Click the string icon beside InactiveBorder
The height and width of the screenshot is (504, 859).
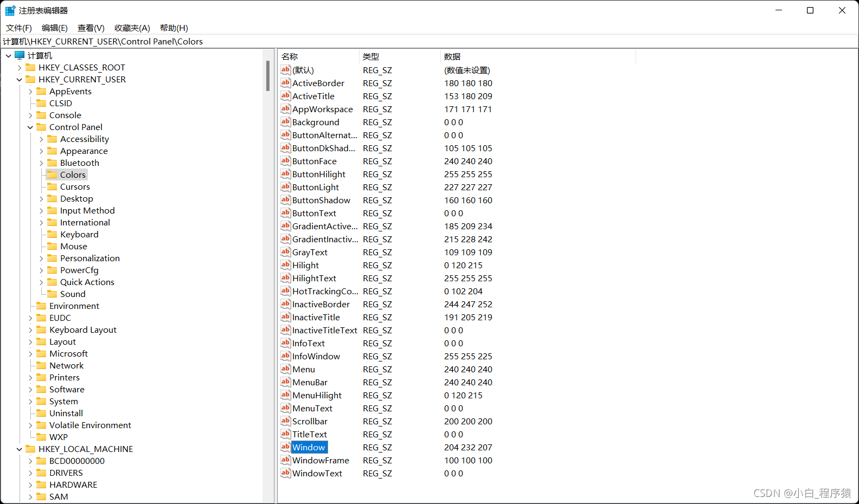click(286, 304)
